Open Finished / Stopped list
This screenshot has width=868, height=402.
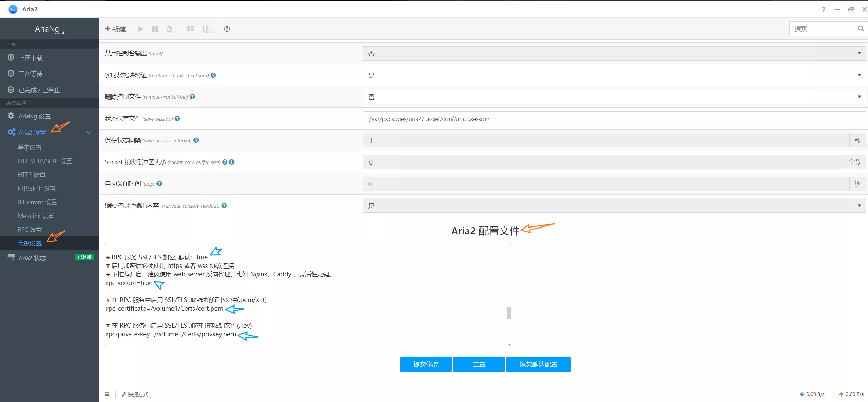(x=49, y=90)
